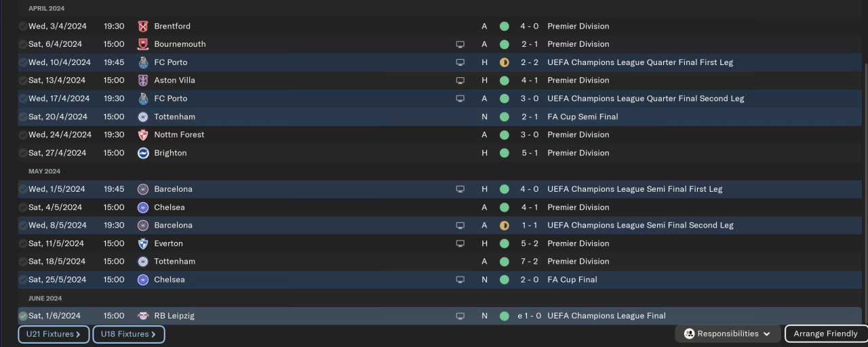Click the Brentford club badge icon
The image size is (868, 347).
[142, 26]
